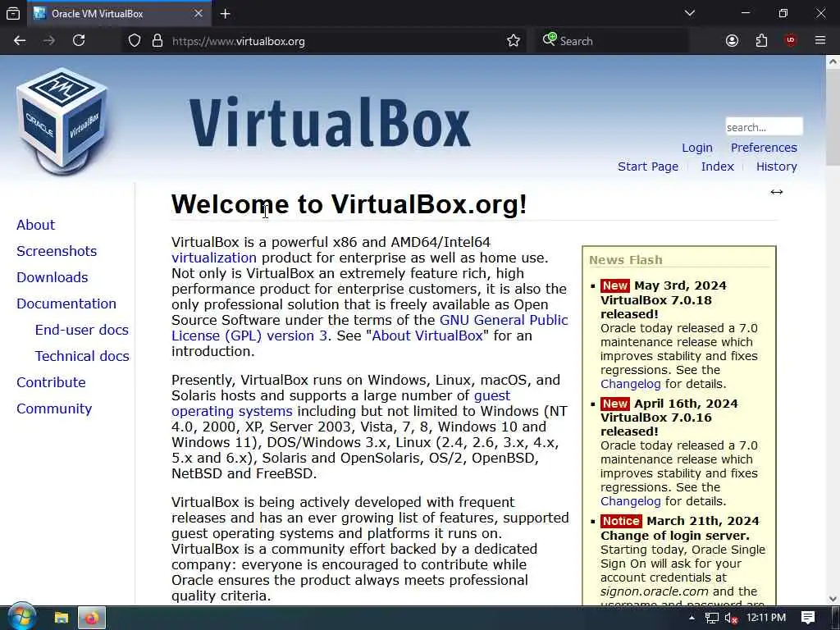Click the network tray icon
The image size is (840, 630).
(x=711, y=619)
